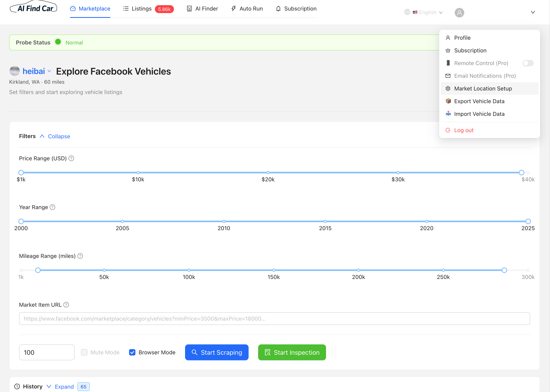Choose Import Vehicle Data
The width and height of the screenshot is (550, 392).
(489, 114)
